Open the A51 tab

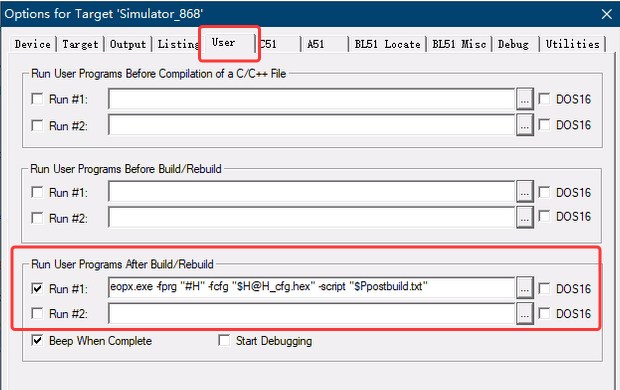coord(324,44)
